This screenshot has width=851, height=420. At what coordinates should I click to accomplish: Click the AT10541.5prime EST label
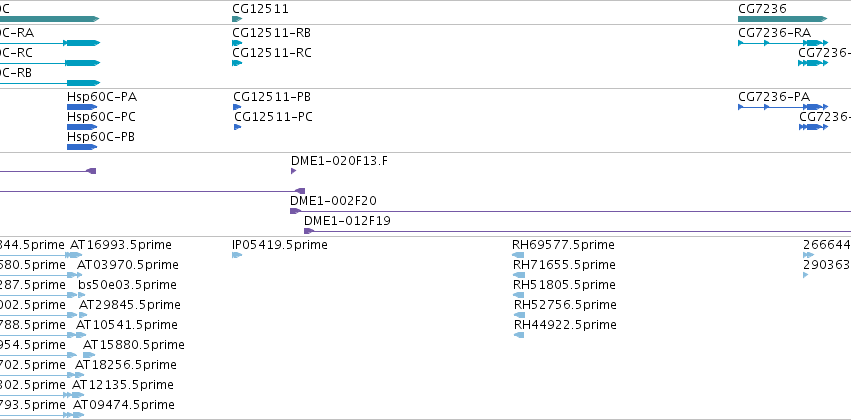(126, 325)
